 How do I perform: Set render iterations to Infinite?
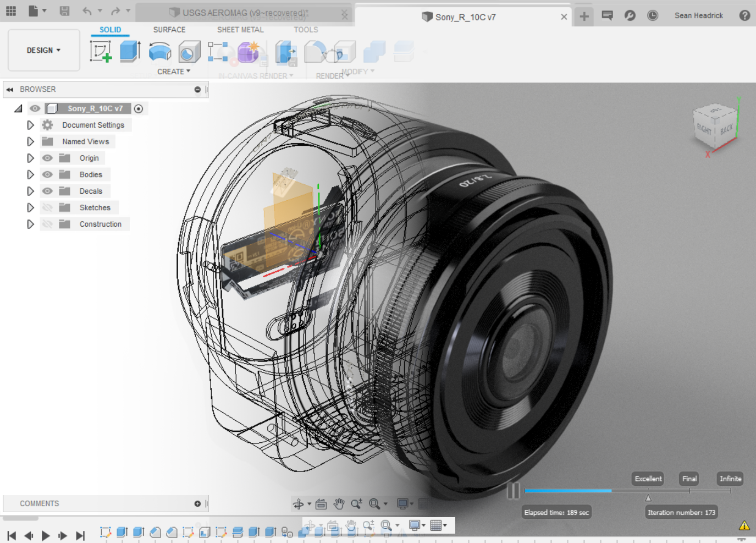[x=730, y=479]
